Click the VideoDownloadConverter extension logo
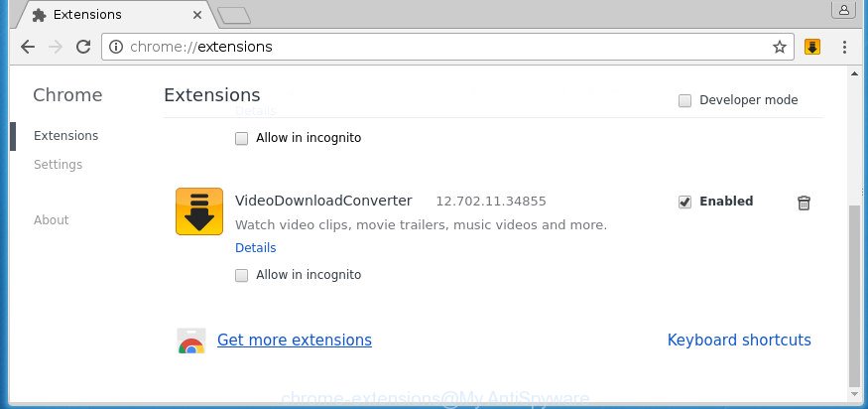Image resolution: width=868 pixels, height=409 pixels. (198, 211)
